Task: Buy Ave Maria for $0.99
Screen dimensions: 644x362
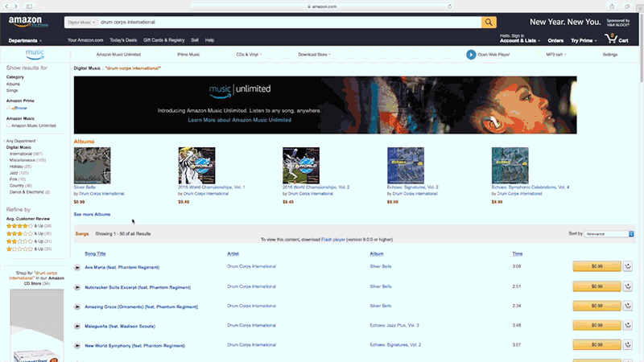Action: (597, 266)
